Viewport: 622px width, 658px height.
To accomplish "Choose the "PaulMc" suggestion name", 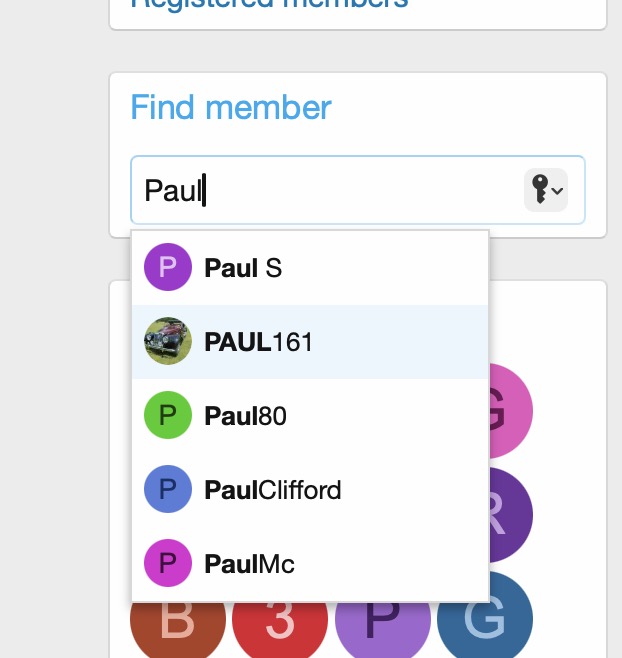I will (249, 564).
